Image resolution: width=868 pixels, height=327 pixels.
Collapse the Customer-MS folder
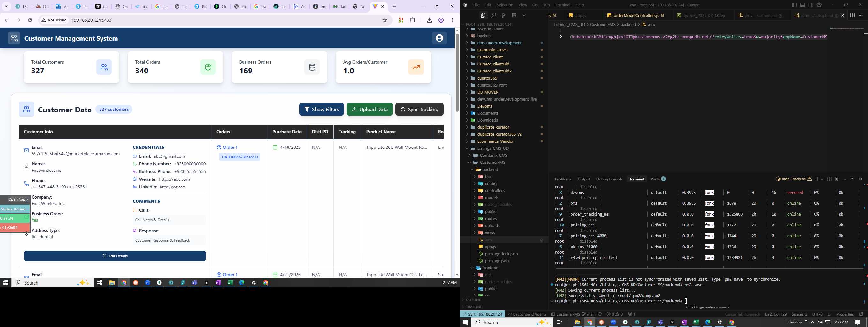[x=504, y=162]
